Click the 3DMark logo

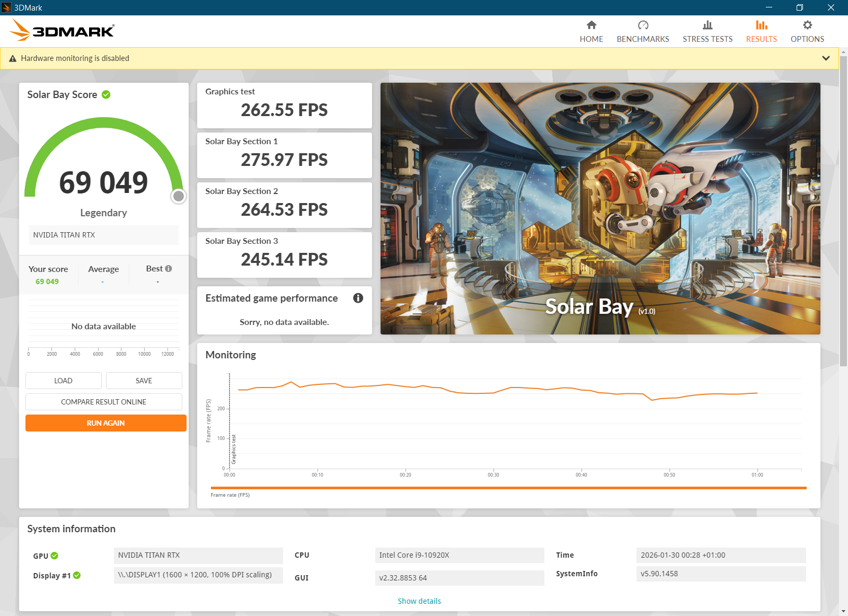pyautogui.click(x=63, y=30)
